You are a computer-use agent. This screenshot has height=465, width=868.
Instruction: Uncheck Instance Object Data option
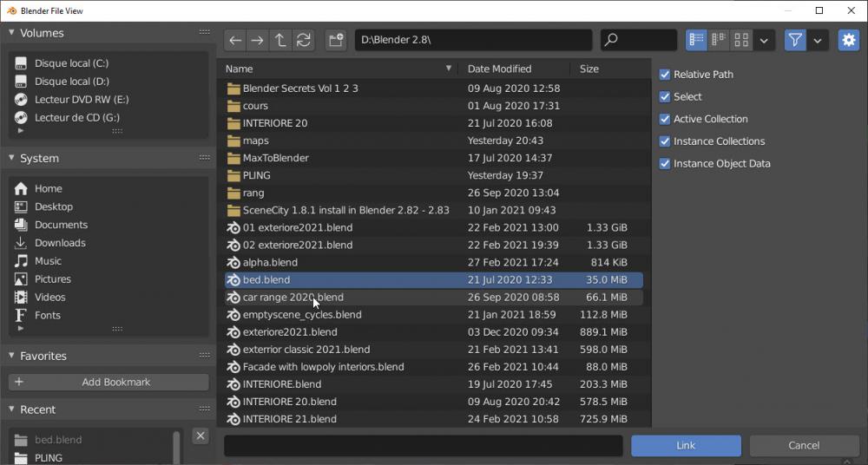click(665, 164)
